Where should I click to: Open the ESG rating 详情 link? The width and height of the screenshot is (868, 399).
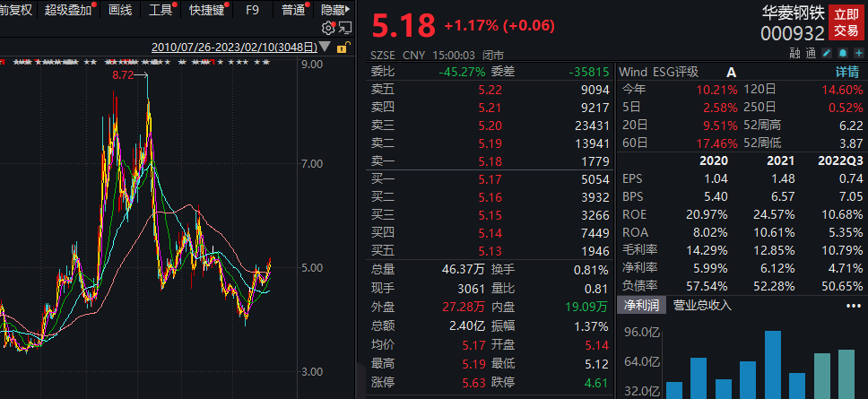846,72
